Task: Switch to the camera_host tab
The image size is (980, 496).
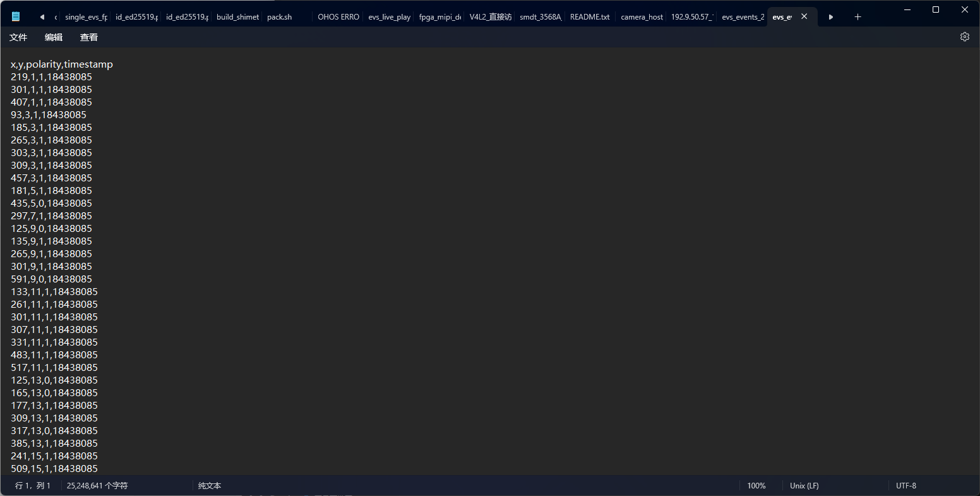Action: click(x=641, y=17)
